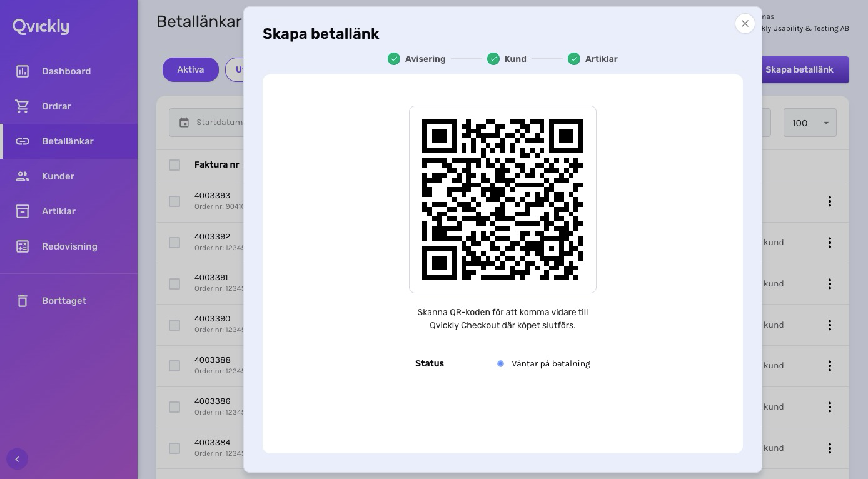This screenshot has width=868, height=479.
Task: Check the box for invoice 4003386
Action: coord(174,407)
